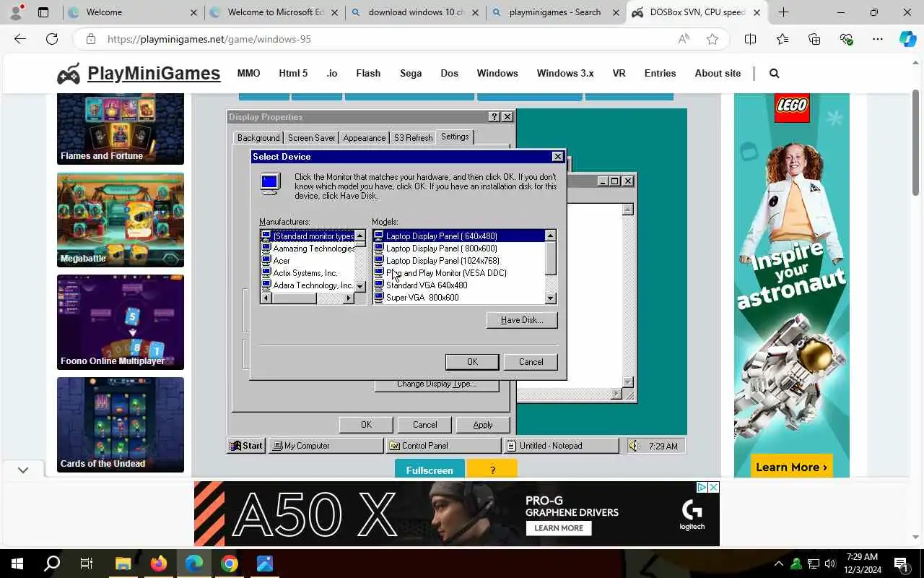Image resolution: width=924 pixels, height=578 pixels.
Task: Open tab actions menu icon
Action: click(x=43, y=12)
